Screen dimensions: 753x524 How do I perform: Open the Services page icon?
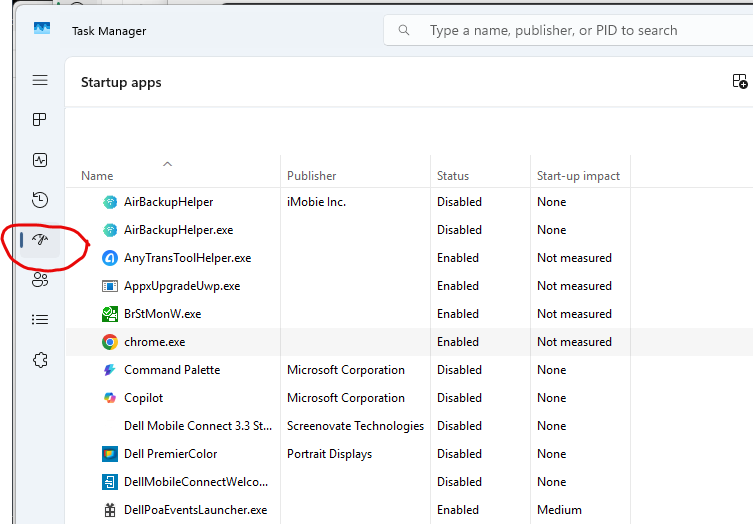[40, 360]
